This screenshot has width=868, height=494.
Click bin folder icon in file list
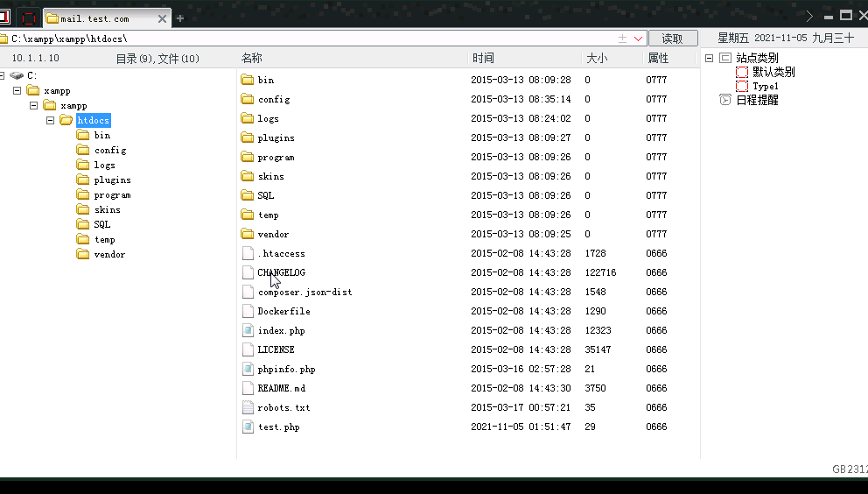[x=248, y=80]
